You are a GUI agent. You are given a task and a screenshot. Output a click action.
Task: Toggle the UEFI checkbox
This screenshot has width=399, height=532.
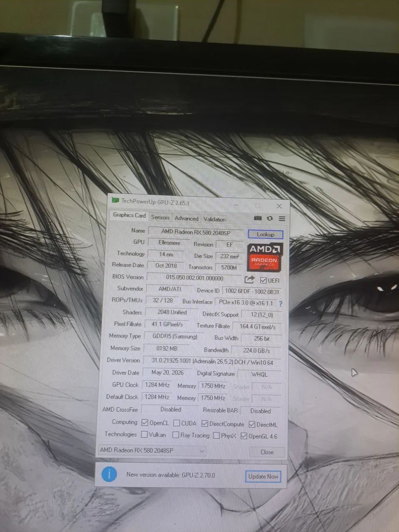pyautogui.click(x=263, y=280)
